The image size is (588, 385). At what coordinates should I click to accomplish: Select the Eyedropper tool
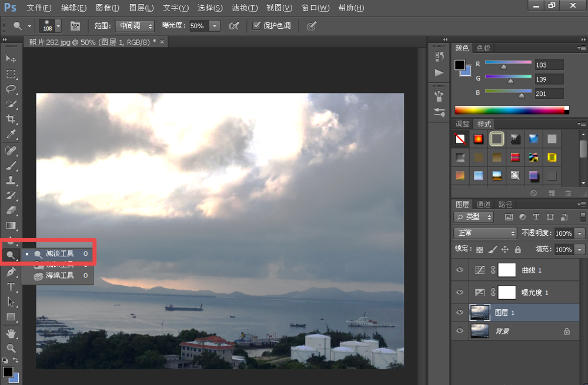pyautogui.click(x=11, y=135)
